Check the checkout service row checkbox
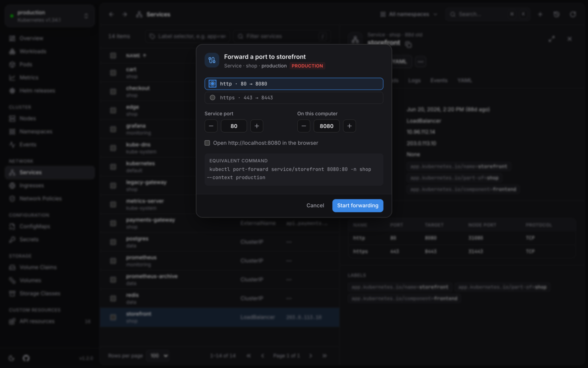Image resolution: width=588 pixels, height=368 pixels. [113, 92]
